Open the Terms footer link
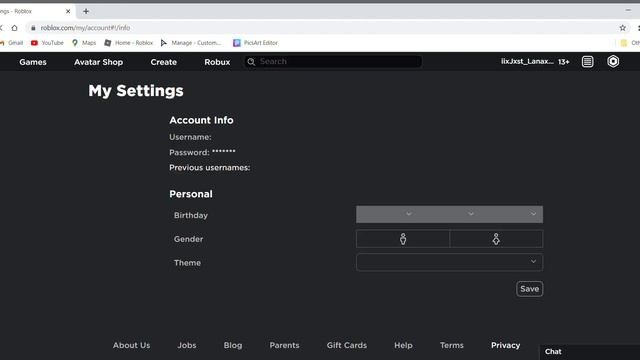The width and height of the screenshot is (640, 360). point(452,345)
